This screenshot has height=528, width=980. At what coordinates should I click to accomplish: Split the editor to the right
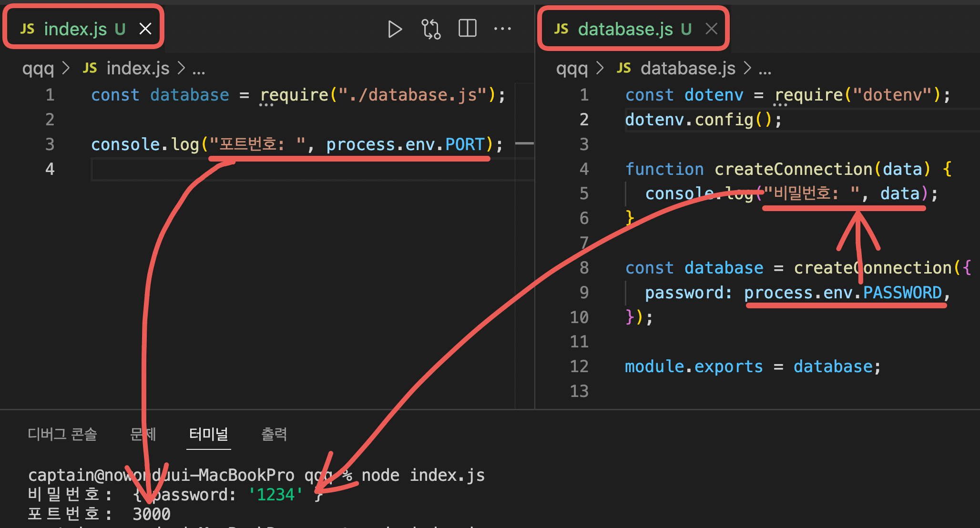(x=467, y=29)
